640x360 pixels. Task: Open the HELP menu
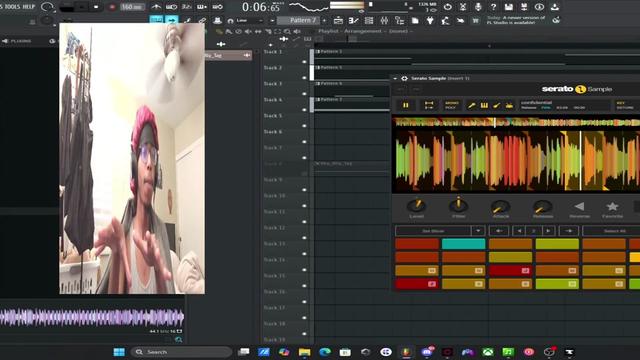[29, 7]
